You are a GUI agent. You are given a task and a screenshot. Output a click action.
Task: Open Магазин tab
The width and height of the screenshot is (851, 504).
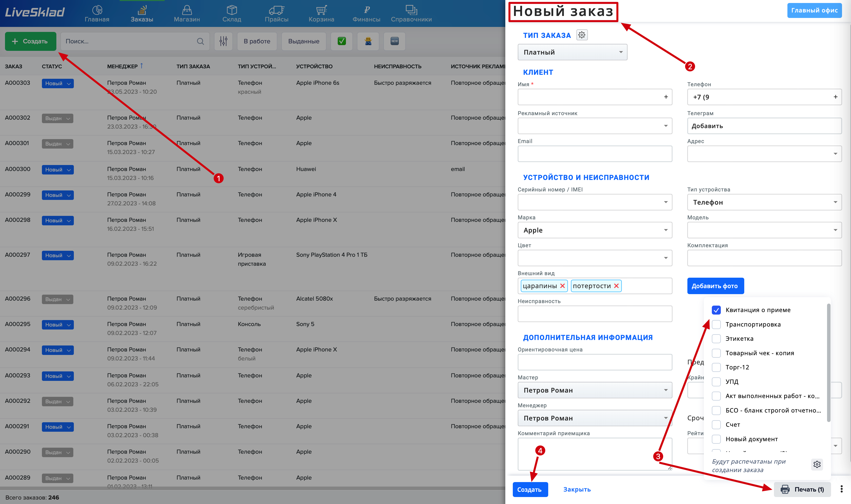187,14
